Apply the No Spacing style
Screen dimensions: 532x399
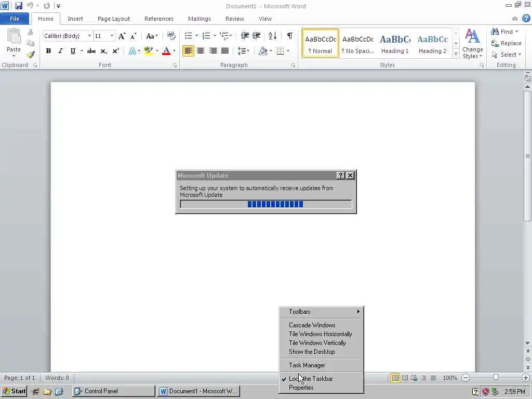tap(357, 44)
